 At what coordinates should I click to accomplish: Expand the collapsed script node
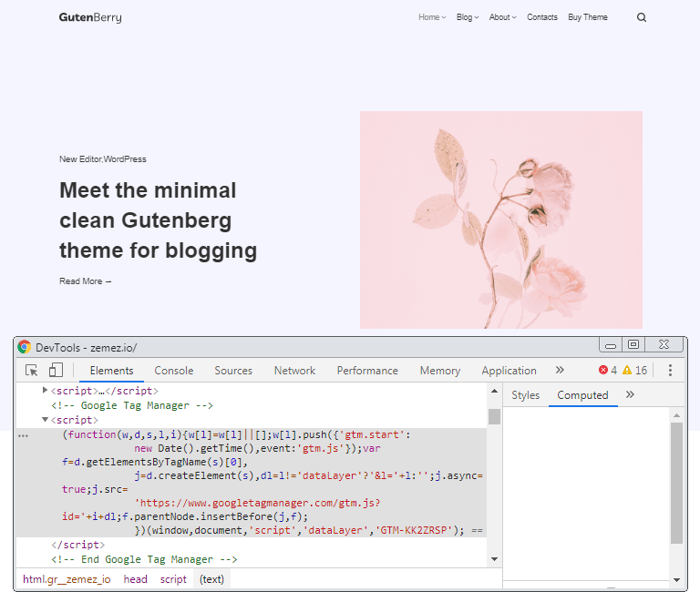(45, 390)
